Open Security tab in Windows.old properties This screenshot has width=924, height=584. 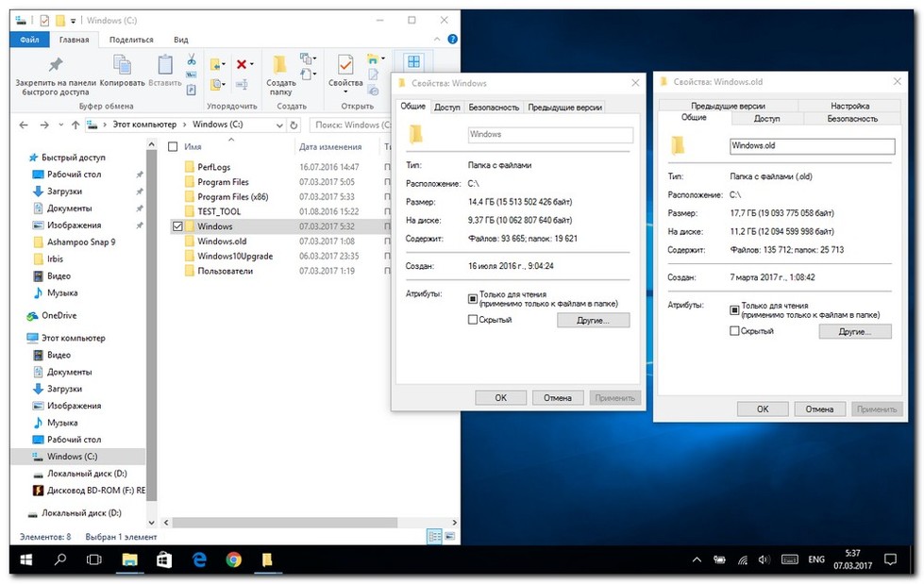pyautogui.click(x=851, y=119)
